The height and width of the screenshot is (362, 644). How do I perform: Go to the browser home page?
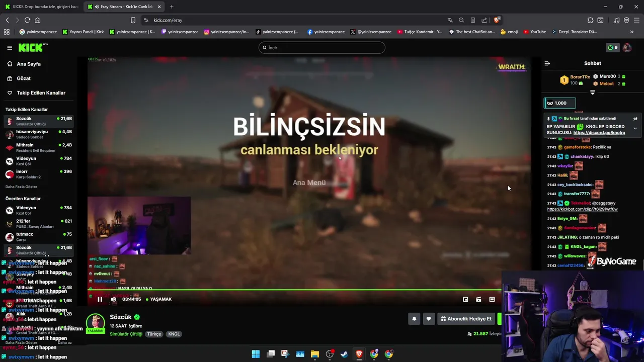pos(37,20)
